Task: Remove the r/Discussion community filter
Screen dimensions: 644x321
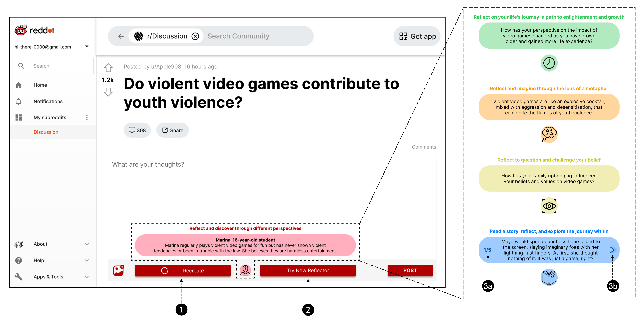Action: (195, 36)
